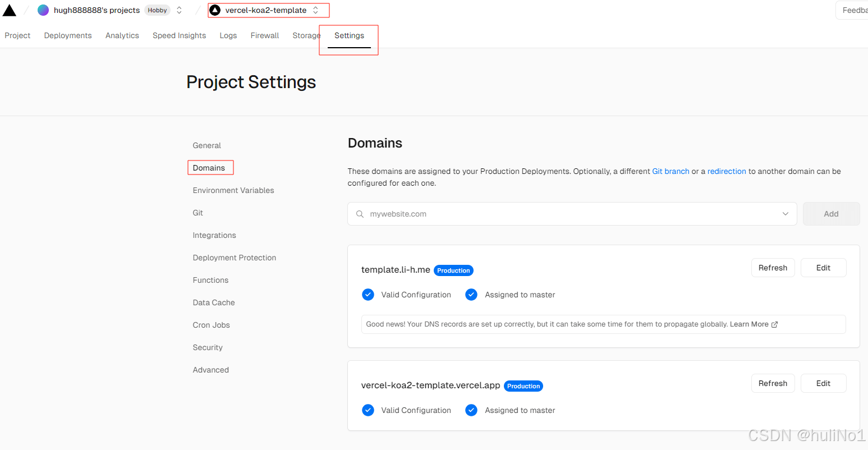Select the Settings tab
Viewport: 868px width, 450px height.
[x=349, y=35]
